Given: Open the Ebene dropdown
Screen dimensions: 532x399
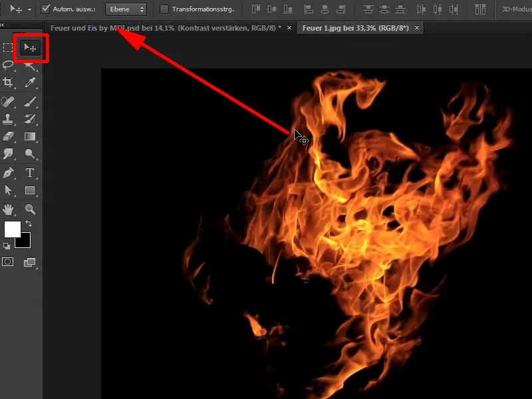Looking at the screenshot, I should [x=126, y=9].
